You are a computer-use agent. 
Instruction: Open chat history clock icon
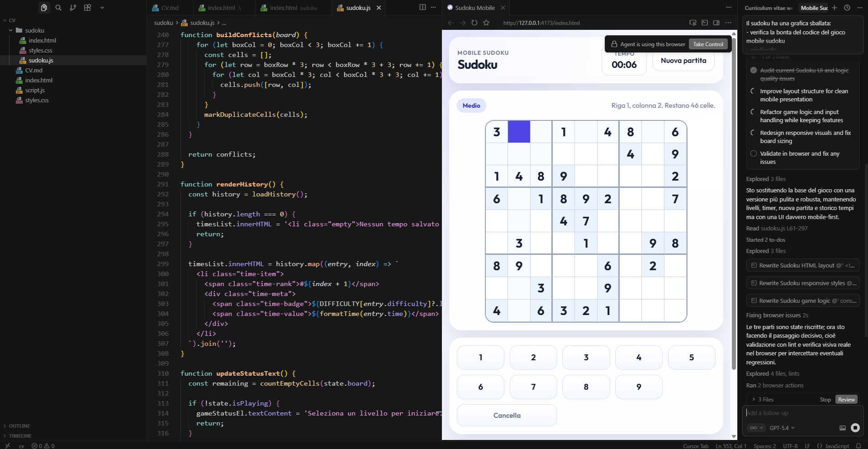[847, 8]
